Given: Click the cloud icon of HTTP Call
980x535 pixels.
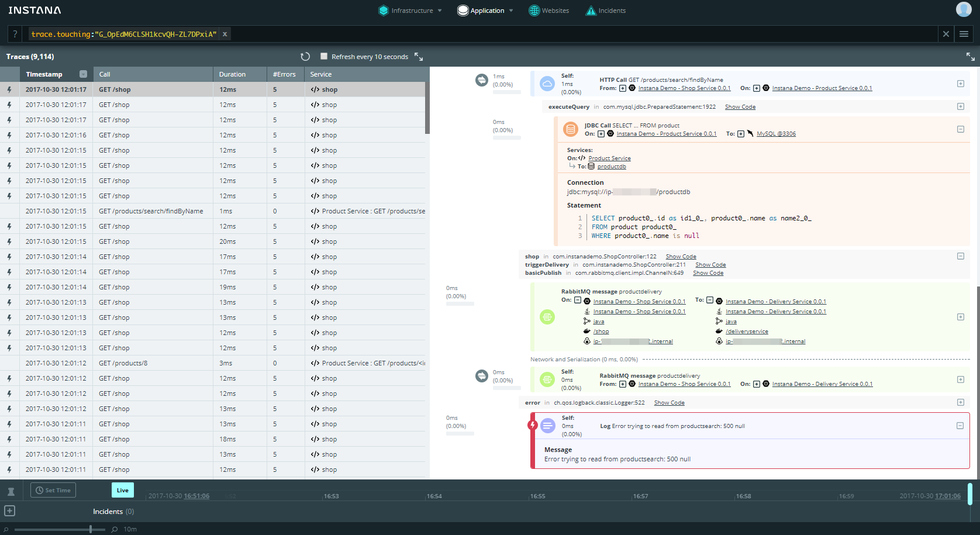Looking at the screenshot, I should [547, 84].
